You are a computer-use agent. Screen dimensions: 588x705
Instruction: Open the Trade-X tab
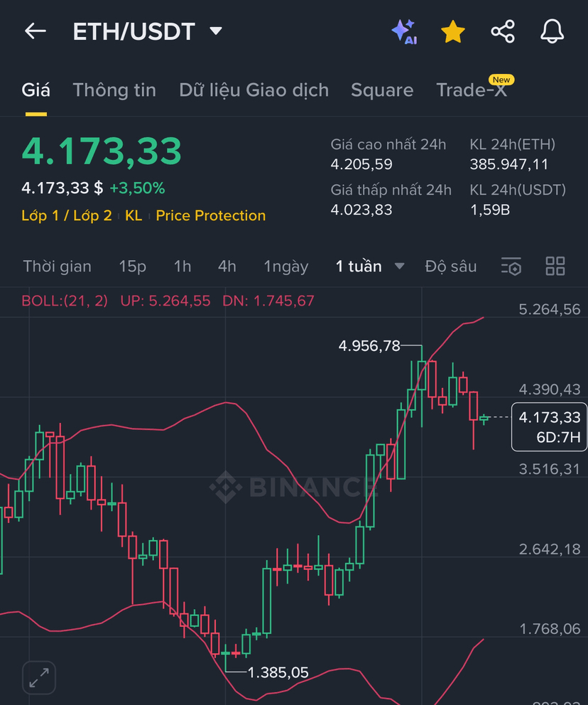[x=472, y=90]
